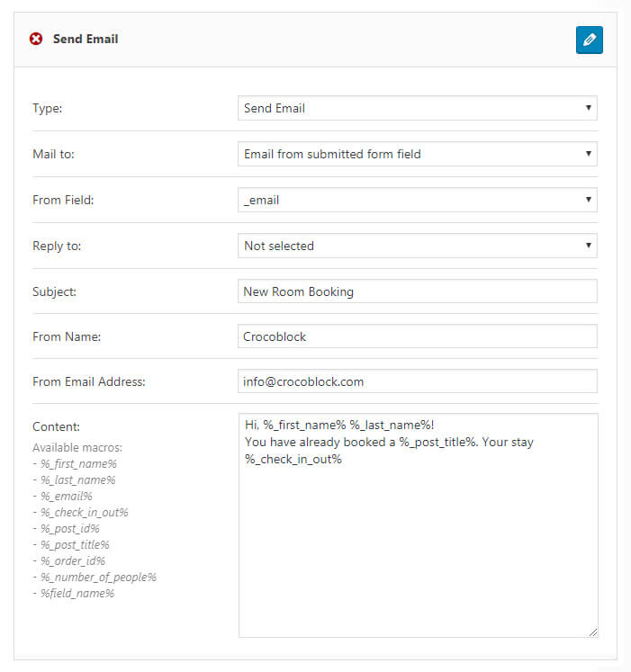Click the %_first_name% macro in list
631x672 pixels.
[x=78, y=463]
